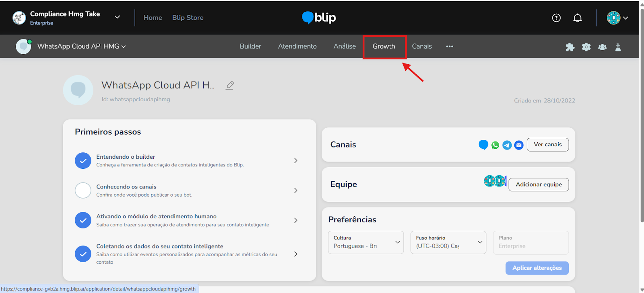Open the WhatsApp Cloud API HMG bot selector
This screenshot has width=644, height=293.
[x=82, y=47]
